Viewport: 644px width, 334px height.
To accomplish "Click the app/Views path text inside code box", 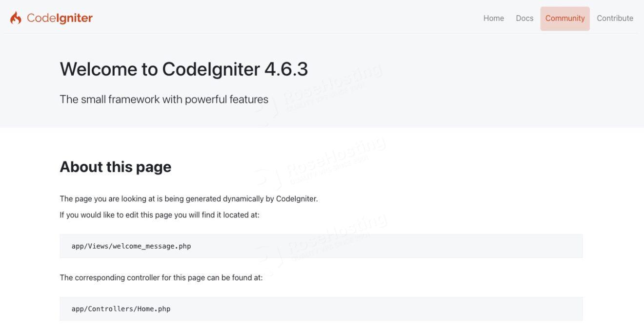I will click(131, 246).
